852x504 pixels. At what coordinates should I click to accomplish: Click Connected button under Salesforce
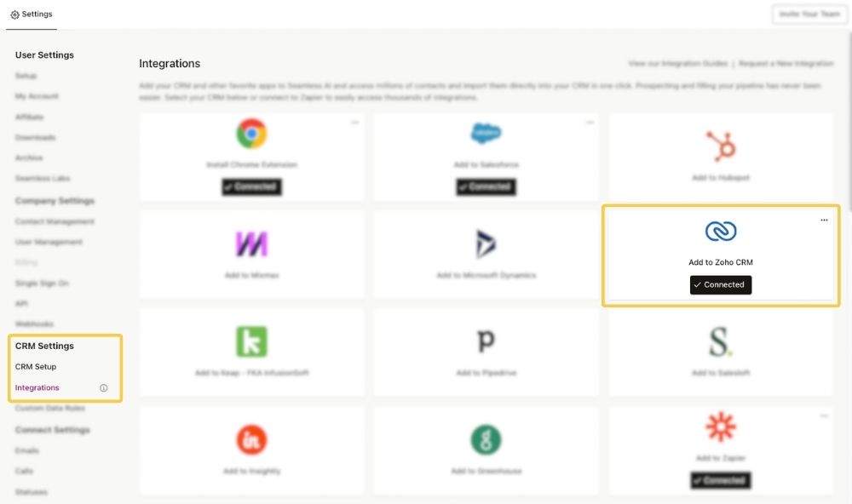tap(486, 186)
